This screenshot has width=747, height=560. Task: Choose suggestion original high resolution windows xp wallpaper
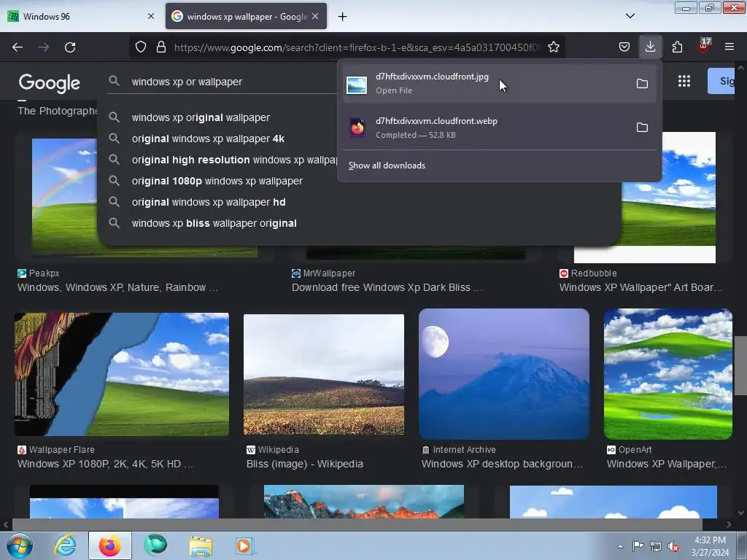pyautogui.click(x=234, y=160)
